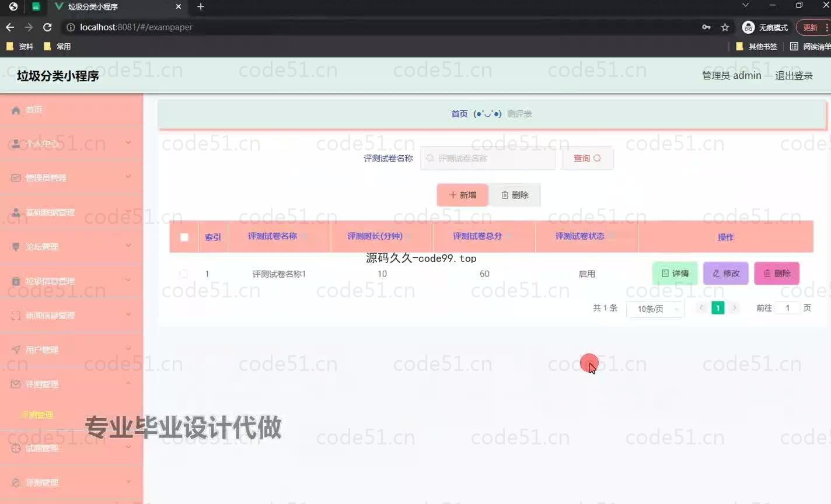This screenshot has height=504, width=831.
Task: Click the trash bin icon for 垃圾信息管理
Action: point(16,281)
